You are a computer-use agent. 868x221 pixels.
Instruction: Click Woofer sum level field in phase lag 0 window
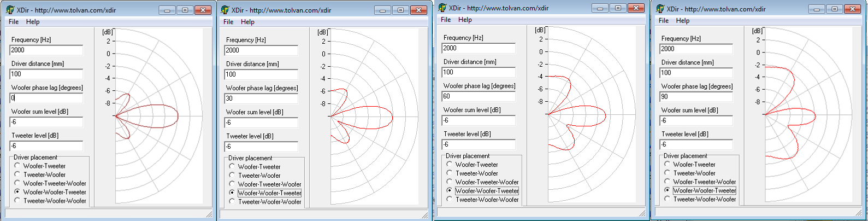pos(46,122)
